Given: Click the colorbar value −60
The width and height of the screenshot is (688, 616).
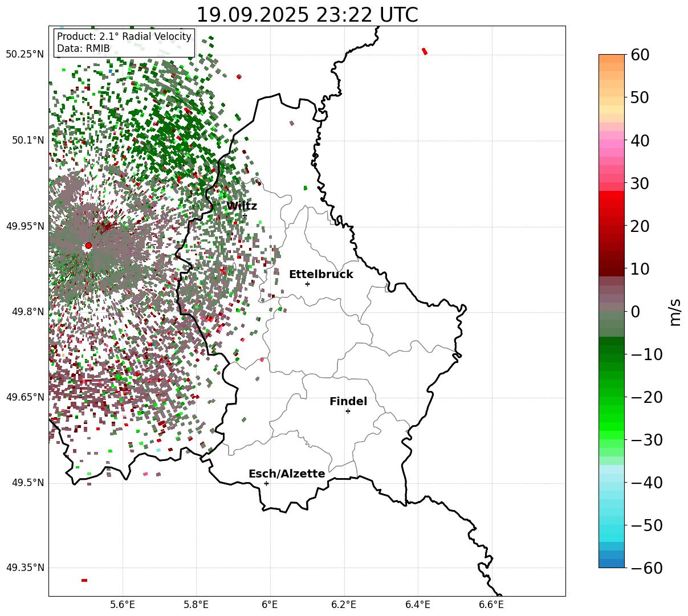Looking at the screenshot, I should [x=646, y=568].
